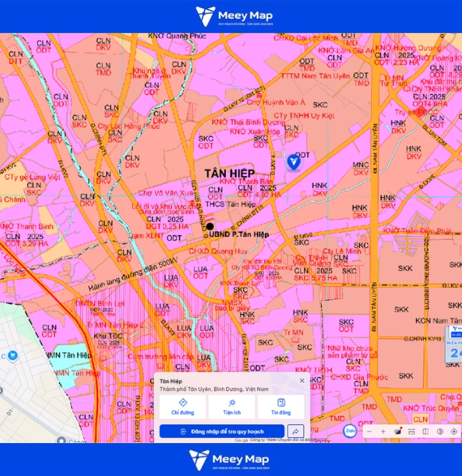462x476 pixels.
Task: Click the 'Khu nhà ở Thanh Tuyền' label
Action: (149, 73)
